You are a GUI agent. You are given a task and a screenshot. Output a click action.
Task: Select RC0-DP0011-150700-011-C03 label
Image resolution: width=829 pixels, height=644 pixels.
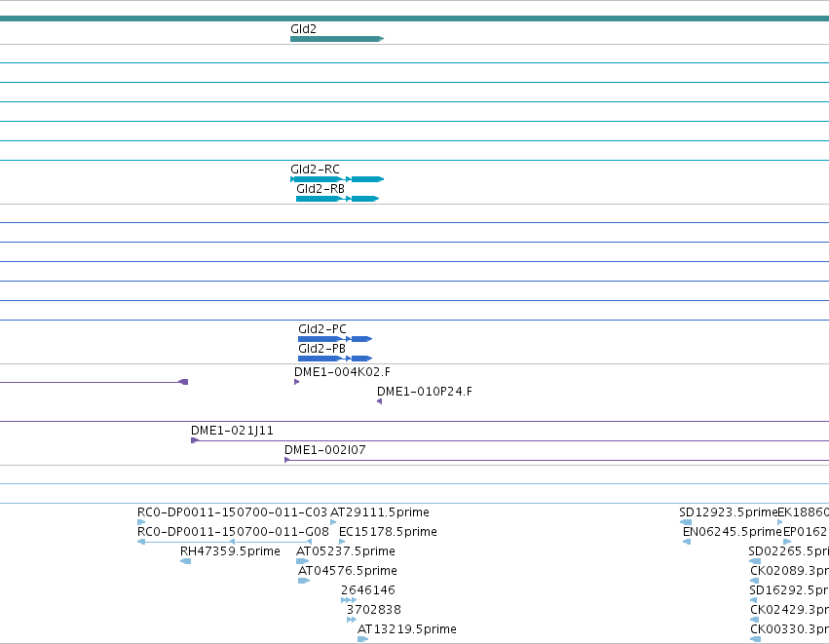232,512
